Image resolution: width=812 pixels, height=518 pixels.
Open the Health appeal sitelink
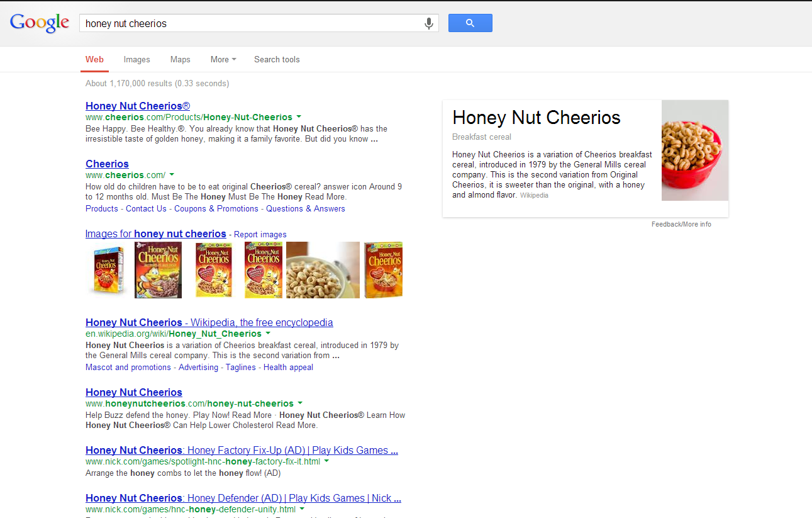pos(288,368)
